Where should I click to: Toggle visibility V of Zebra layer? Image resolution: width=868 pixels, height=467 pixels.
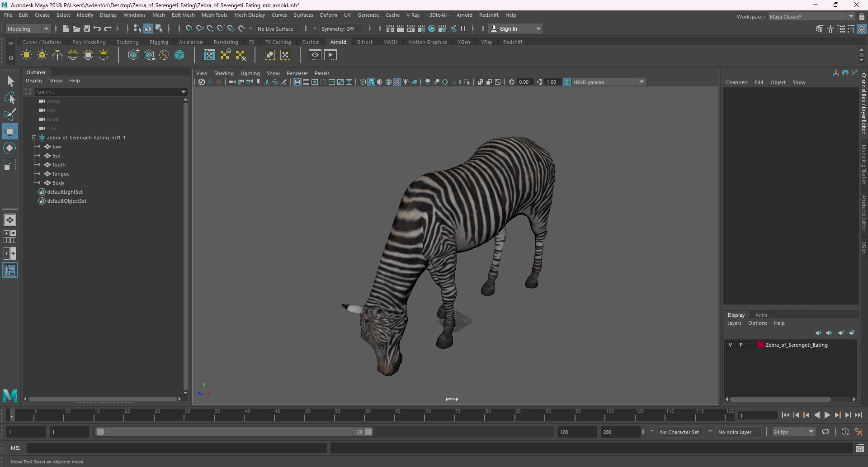click(730, 345)
